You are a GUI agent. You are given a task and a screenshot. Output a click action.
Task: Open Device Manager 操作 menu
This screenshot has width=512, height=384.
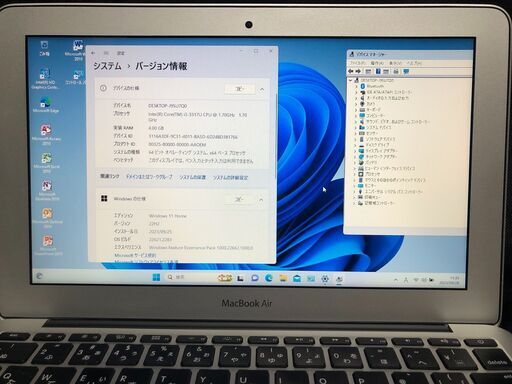pyautogui.click(x=377, y=63)
